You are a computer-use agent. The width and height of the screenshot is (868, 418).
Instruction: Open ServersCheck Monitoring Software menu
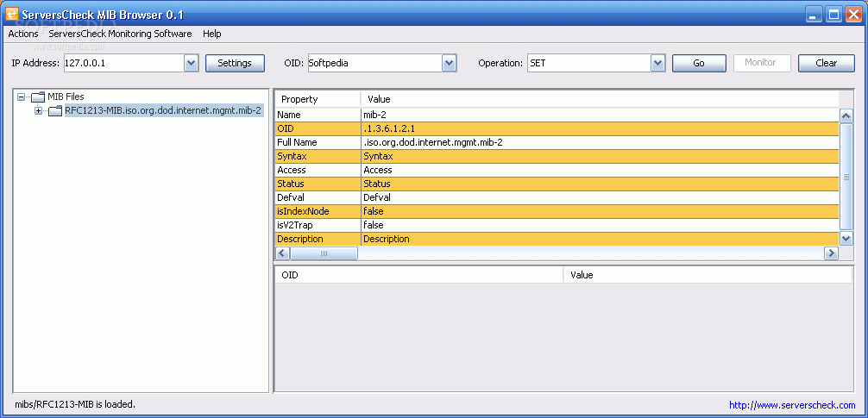120,34
